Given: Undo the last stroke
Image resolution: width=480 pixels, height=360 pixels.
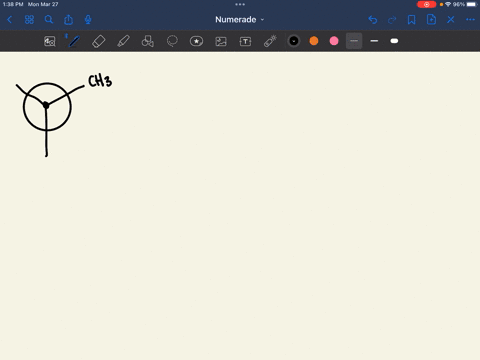Looking at the screenshot, I should click(x=373, y=20).
